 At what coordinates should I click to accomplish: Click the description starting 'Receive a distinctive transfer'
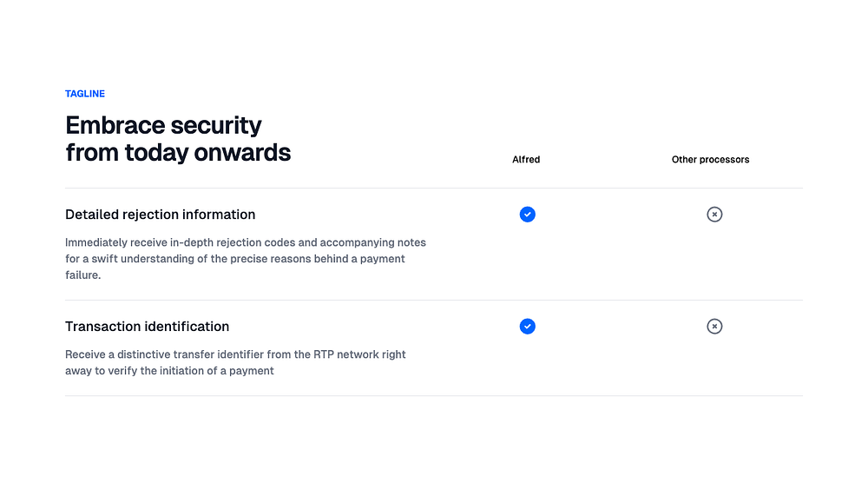pyautogui.click(x=235, y=354)
